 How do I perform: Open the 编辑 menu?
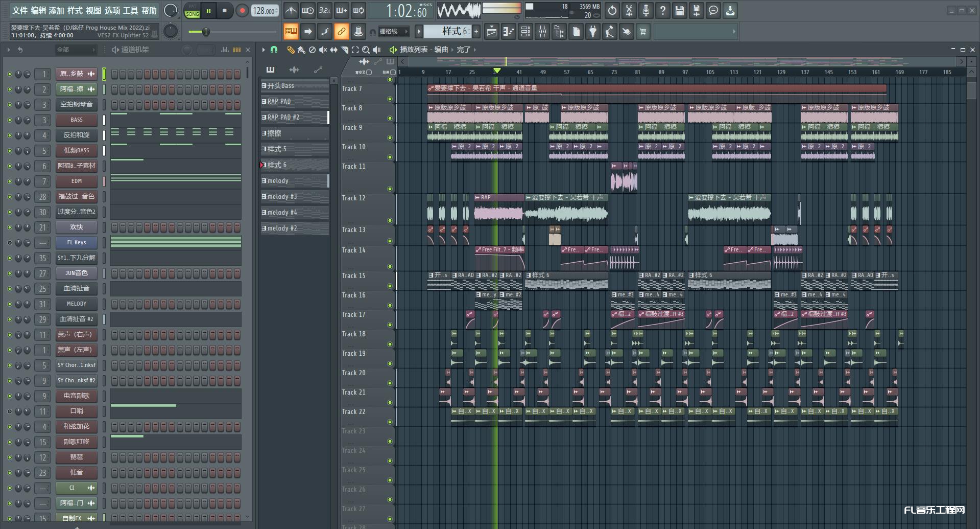(38, 10)
